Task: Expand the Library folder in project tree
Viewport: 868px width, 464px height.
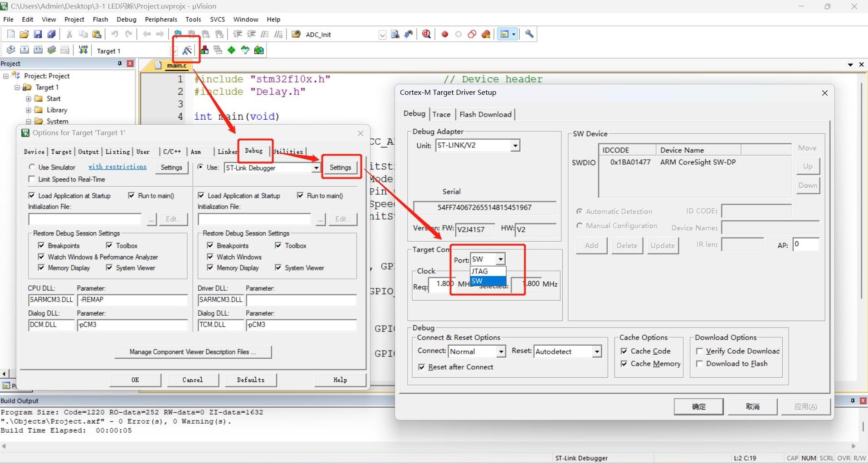Action: pyautogui.click(x=29, y=110)
